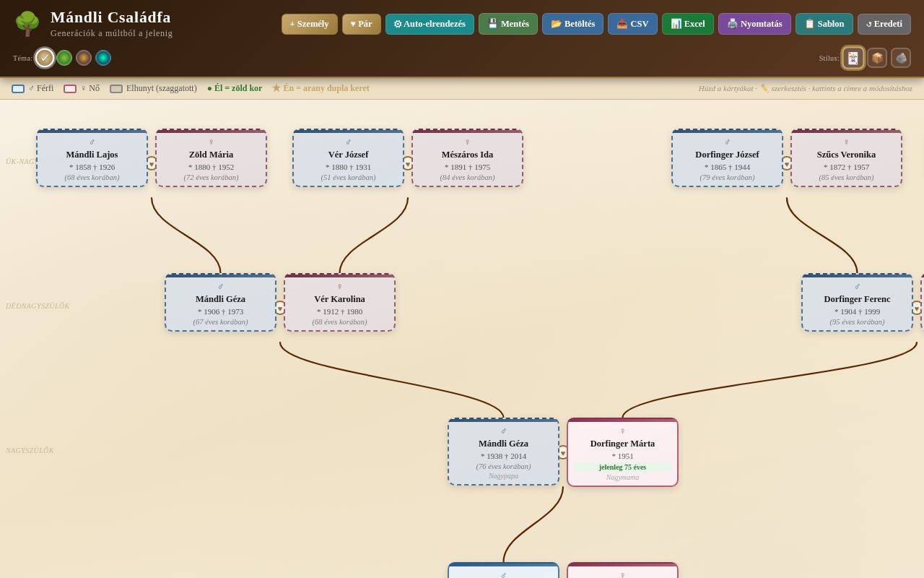Add a new person with Személy button
This screenshot has height=578, width=924.
point(310,24)
